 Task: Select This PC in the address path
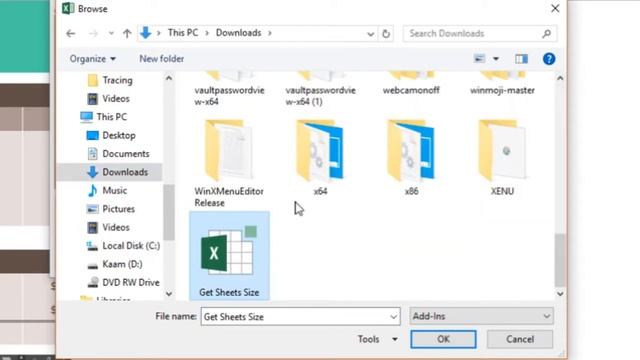[183, 33]
